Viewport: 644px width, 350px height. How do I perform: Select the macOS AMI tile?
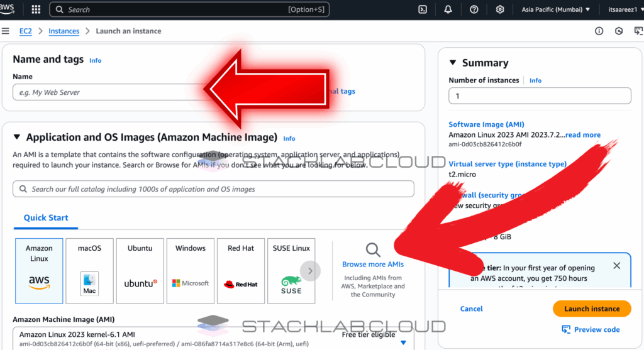click(89, 271)
